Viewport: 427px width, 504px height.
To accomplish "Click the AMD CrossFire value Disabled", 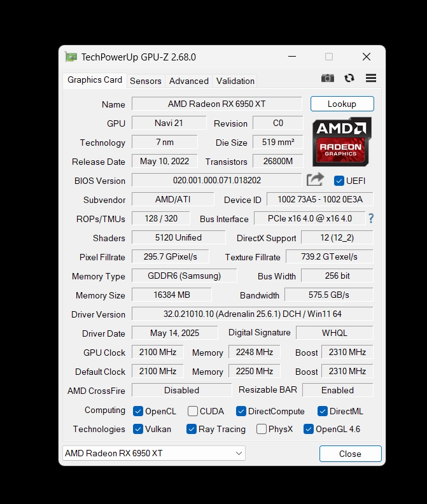I will pos(181,390).
